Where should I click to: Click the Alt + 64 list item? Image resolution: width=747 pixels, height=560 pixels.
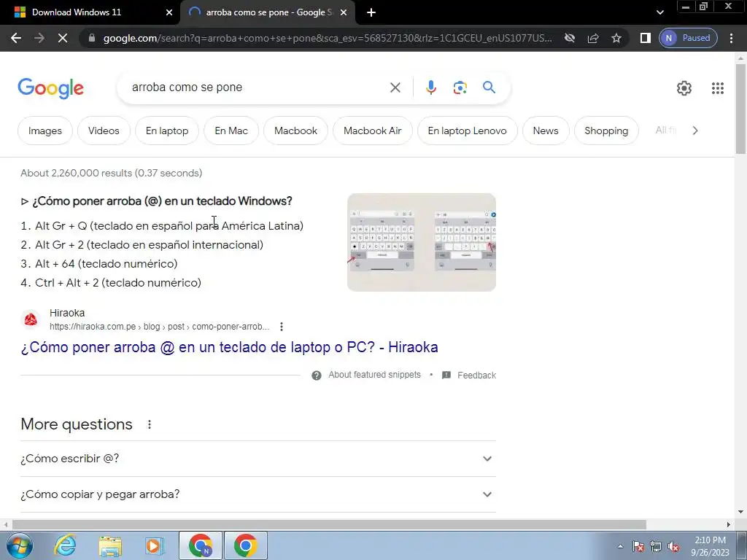click(106, 264)
